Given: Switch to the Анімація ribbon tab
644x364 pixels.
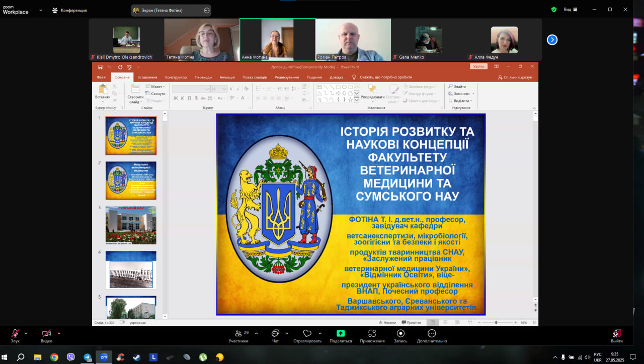Looking at the screenshot, I should coord(227,77).
